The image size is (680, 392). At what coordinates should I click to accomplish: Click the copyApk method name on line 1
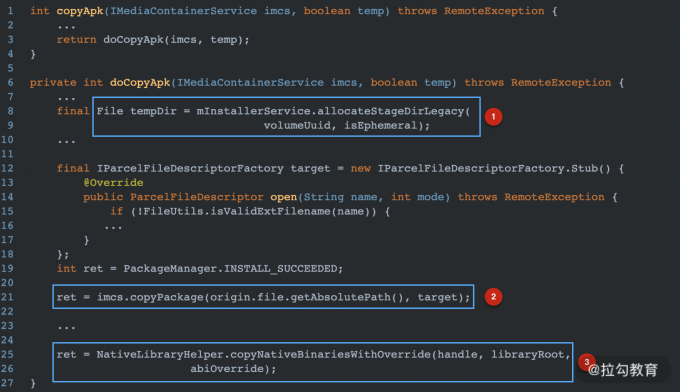coord(80,11)
